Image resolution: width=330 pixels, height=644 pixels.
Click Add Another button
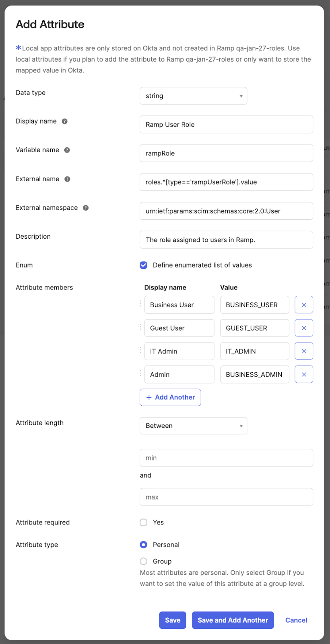170,397
